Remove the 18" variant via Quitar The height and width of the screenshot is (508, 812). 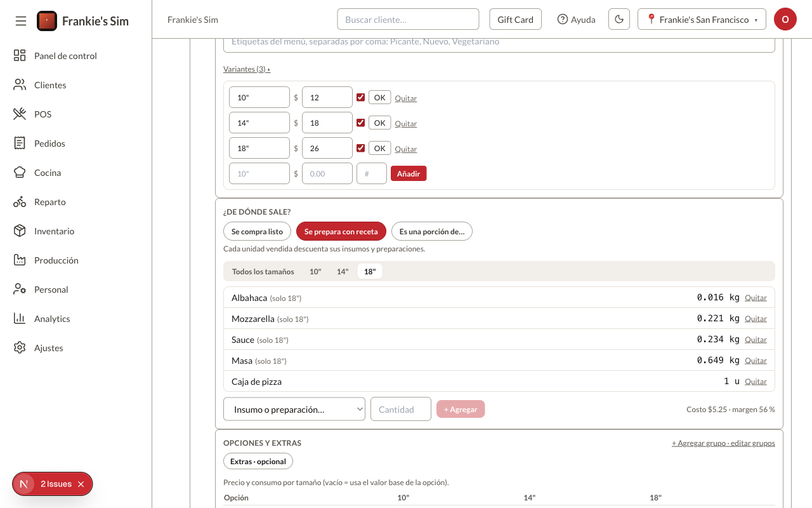[x=406, y=149]
